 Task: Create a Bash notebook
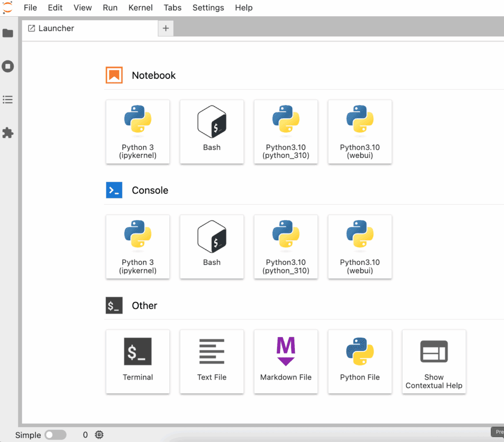[212, 131]
